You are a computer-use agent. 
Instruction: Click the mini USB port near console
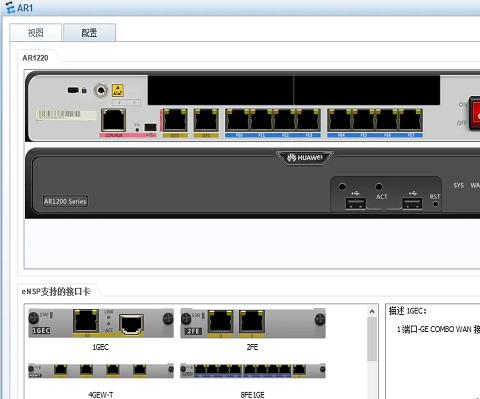[150, 127]
